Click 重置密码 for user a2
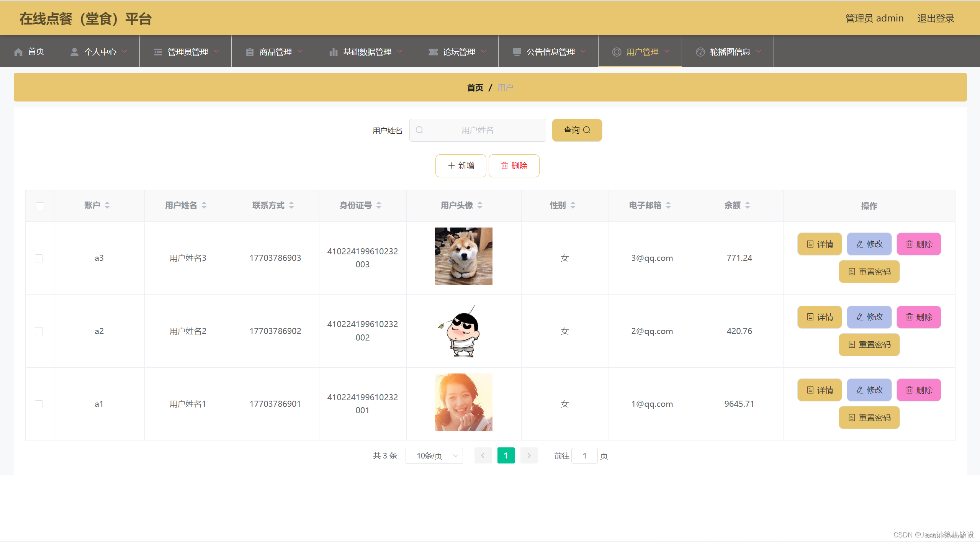The height and width of the screenshot is (542, 980). click(x=869, y=345)
